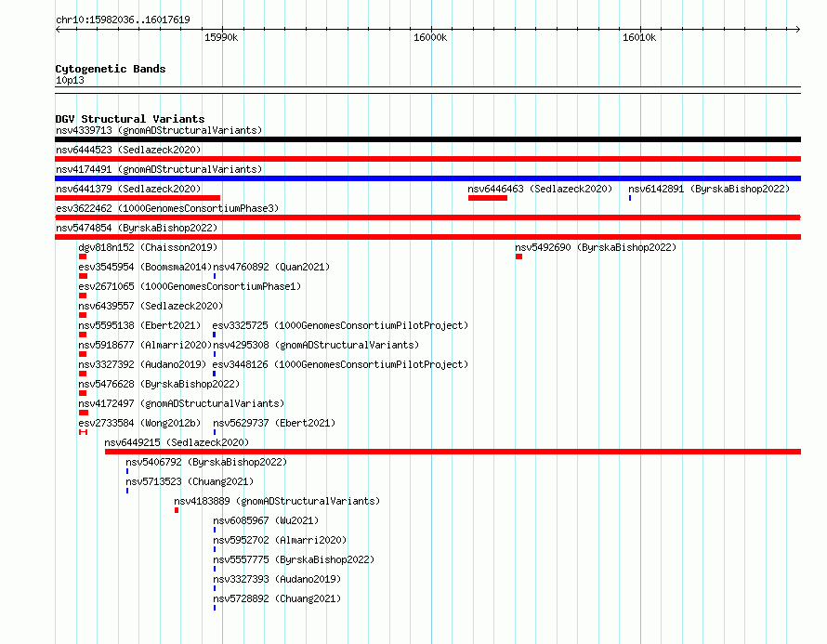
Task: Open the nsv5728892 (Chuang2021) label
Action: pyautogui.click(x=277, y=598)
